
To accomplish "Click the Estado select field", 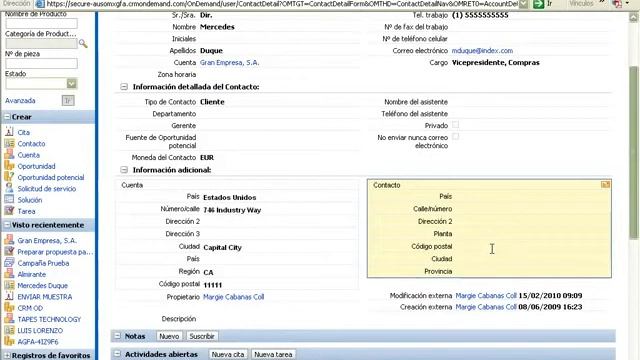I will coord(41,84).
